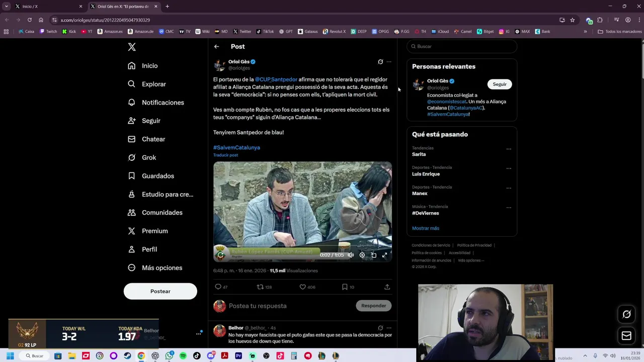The height and width of the screenshot is (362, 644).
Task: Click Mostrar más under trends
Action: point(426,228)
